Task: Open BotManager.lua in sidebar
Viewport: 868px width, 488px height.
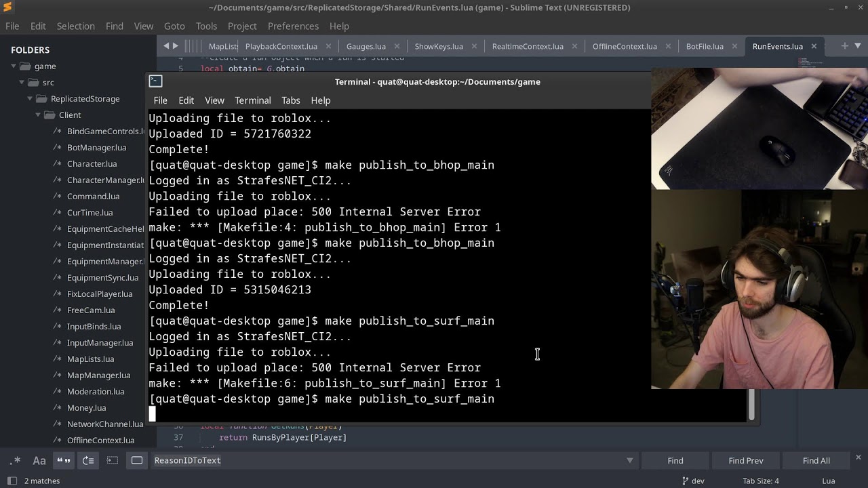Action: click(x=96, y=147)
